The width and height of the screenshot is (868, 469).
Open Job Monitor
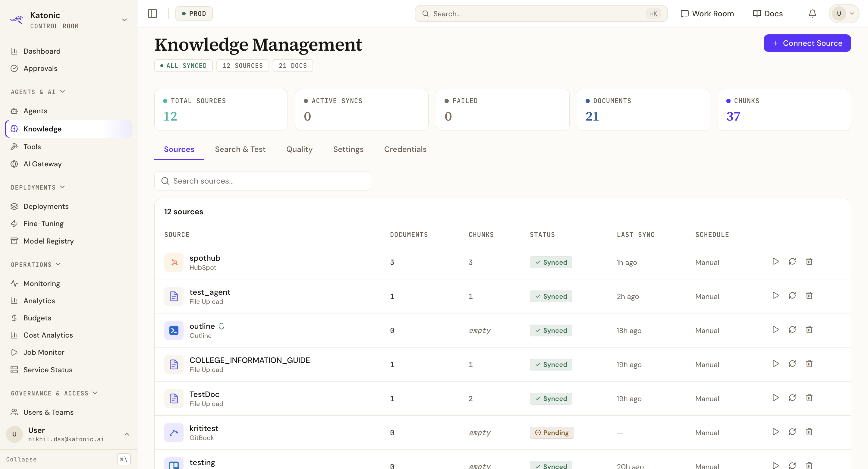(x=68, y=352)
